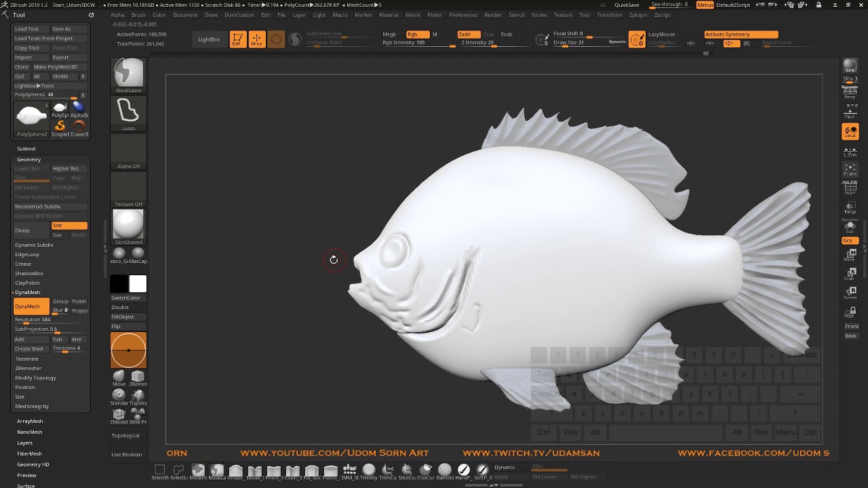Open the Stroke menu
The height and width of the screenshot is (488, 868).
pyautogui.click(x=539, y=15)
